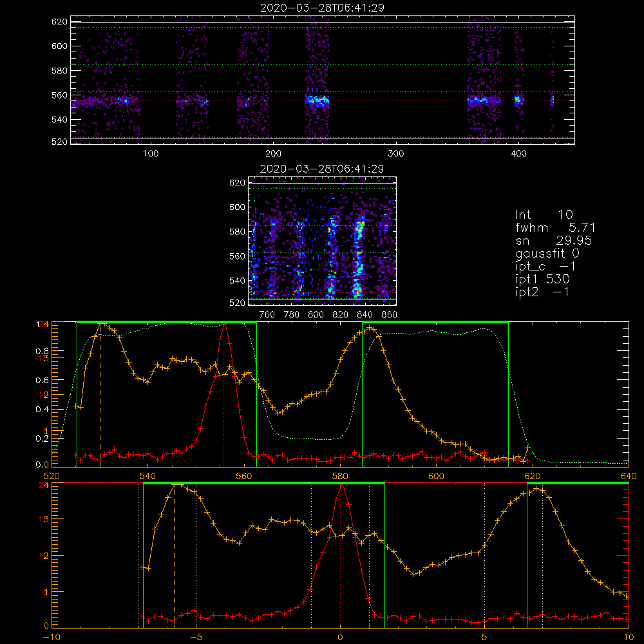Click orange dashed vertical line in bottom plot
Screen dimensions: 644x644
coord(174,555)
